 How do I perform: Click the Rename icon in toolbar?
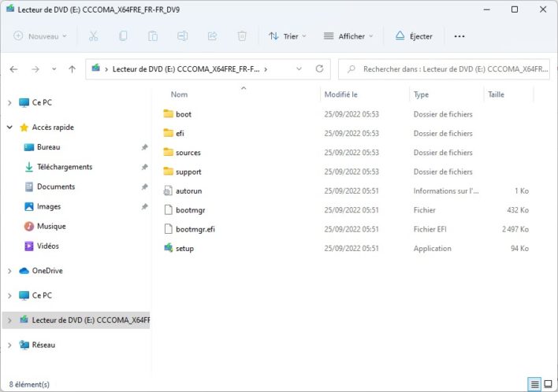(182, 36)
